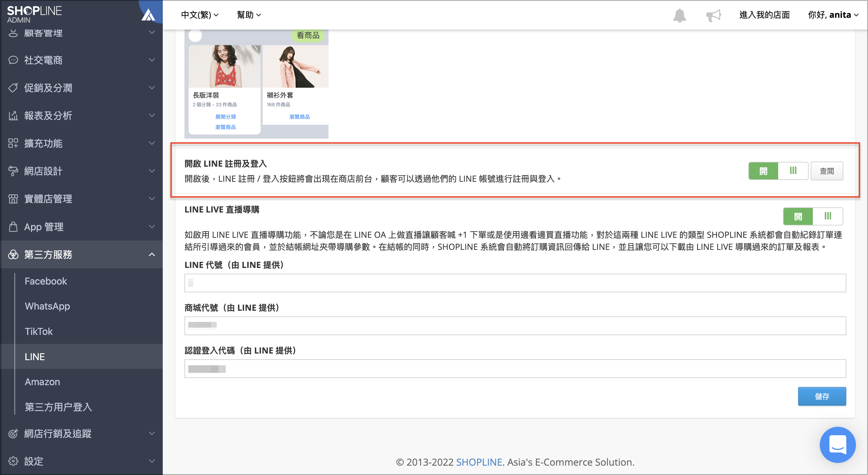The image size is (868, 475).
Task: Click 瀏覽商品 under 襯衫外套
Action: click(x=299, y=117)
